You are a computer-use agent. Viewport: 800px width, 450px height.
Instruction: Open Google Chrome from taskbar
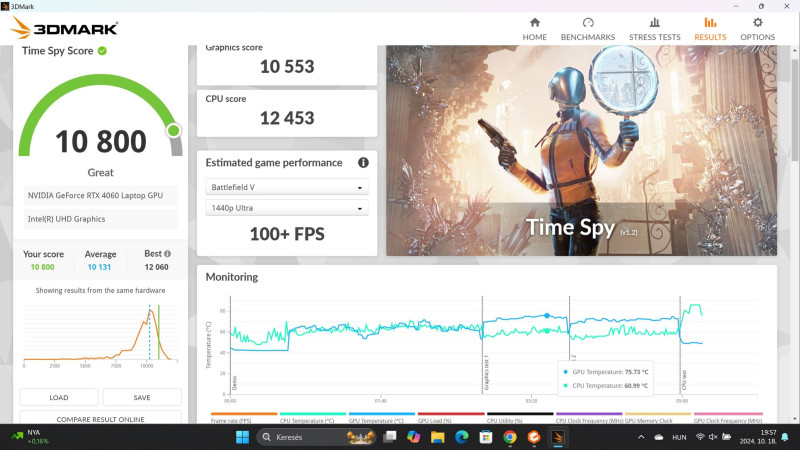coord(510,437)
